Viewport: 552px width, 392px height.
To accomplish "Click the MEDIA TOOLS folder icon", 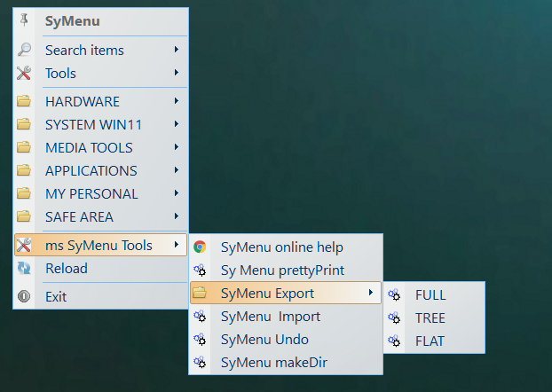I will tap(24, 147).
